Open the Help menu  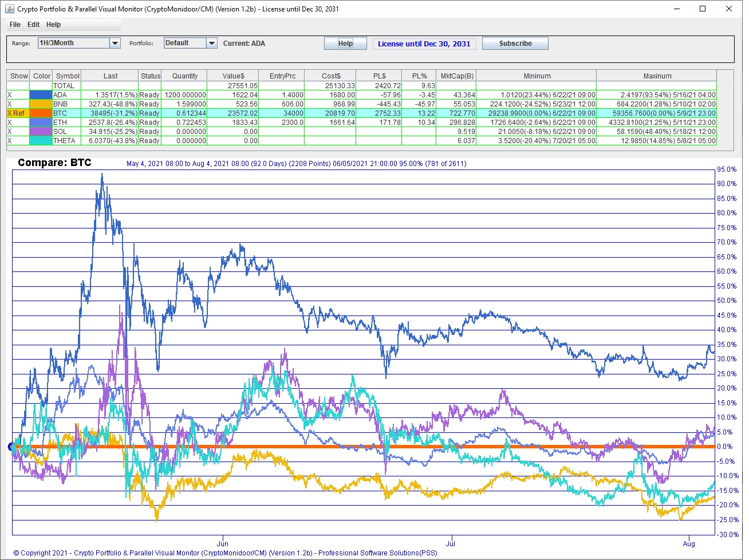tap(53, 25)
